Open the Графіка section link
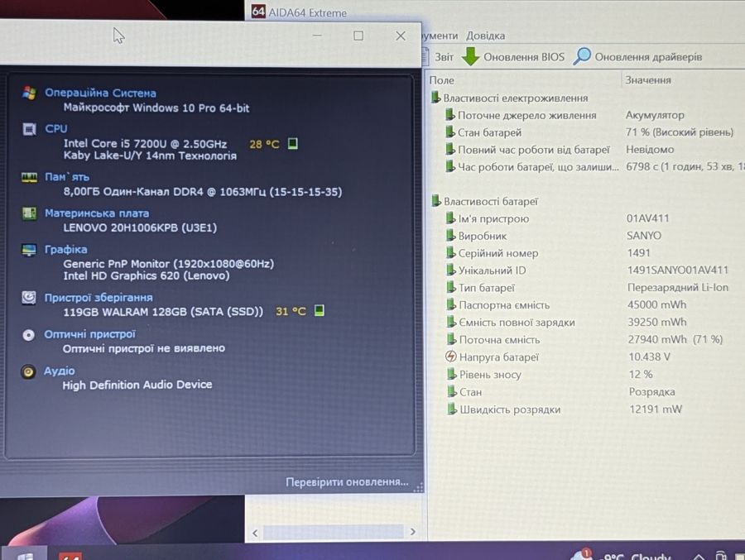The width and height of the screenshot is (745, 560). coord(65,249)
